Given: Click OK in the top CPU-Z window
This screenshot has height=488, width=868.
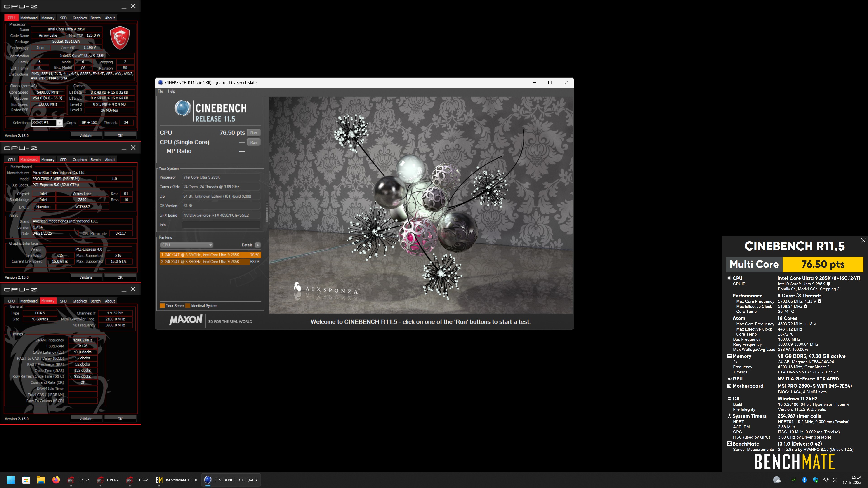Looking at the screenshot, I should point(120,136).
